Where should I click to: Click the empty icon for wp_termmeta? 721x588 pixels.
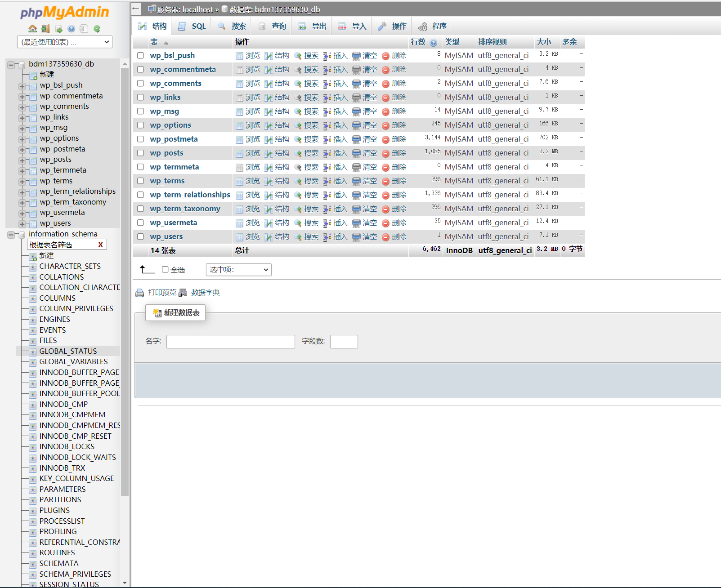point(356,167)
